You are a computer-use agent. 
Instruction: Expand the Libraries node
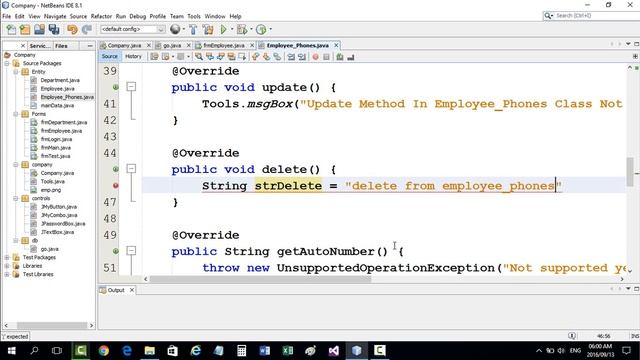point(7,266)
